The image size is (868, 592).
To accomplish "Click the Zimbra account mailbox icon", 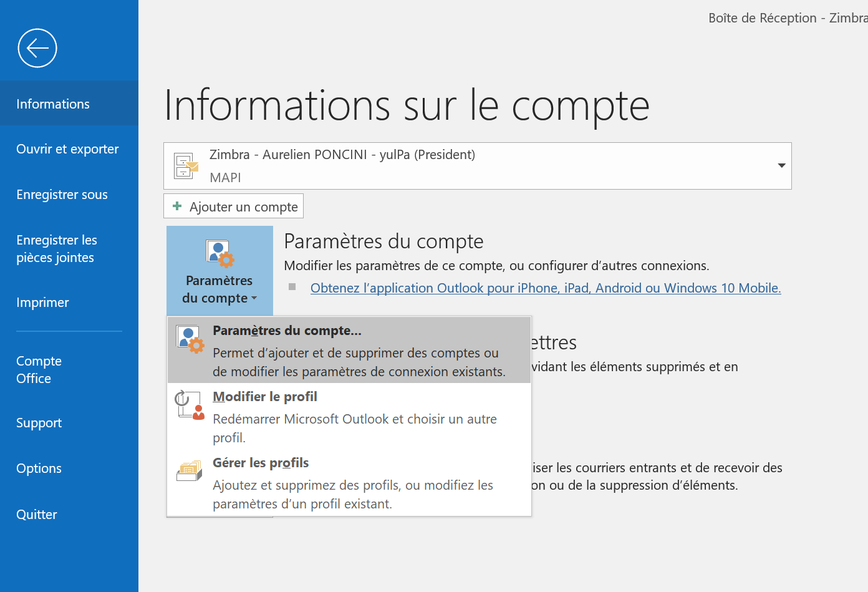I will tap(186, 166).
